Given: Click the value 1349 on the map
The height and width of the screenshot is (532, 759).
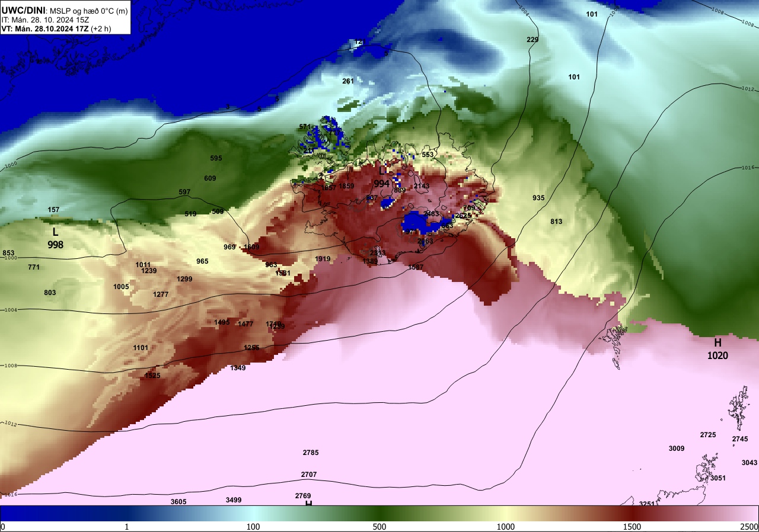Looking at the screenshot, I should [x=238, y=368].
